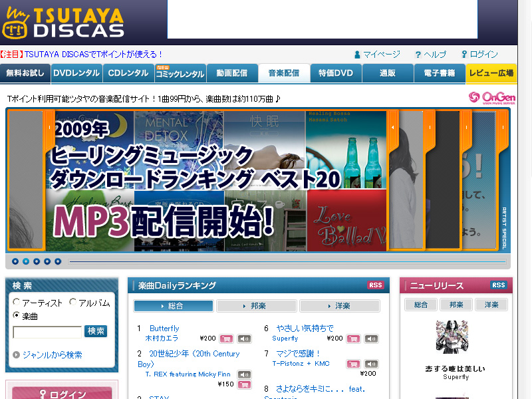Click the ヘルプ question mark icon
The height and width of the screenshot is (399, 532).
pyautogui.click(x=418, y=55)
